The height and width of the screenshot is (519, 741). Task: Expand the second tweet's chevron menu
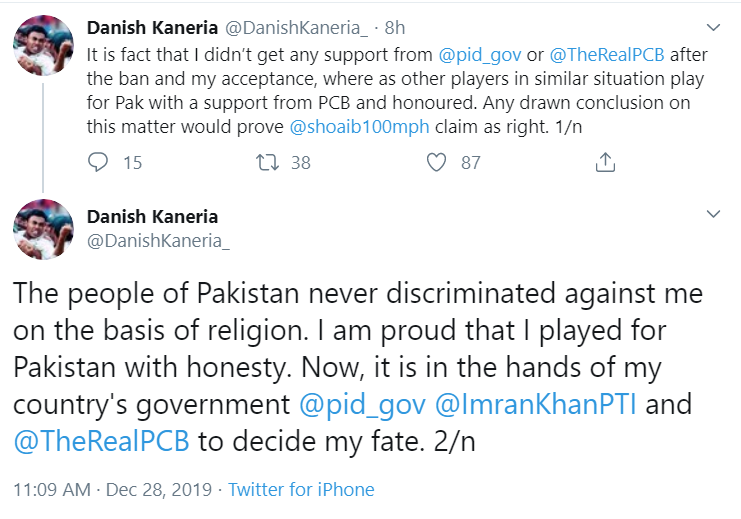(713, 214)
